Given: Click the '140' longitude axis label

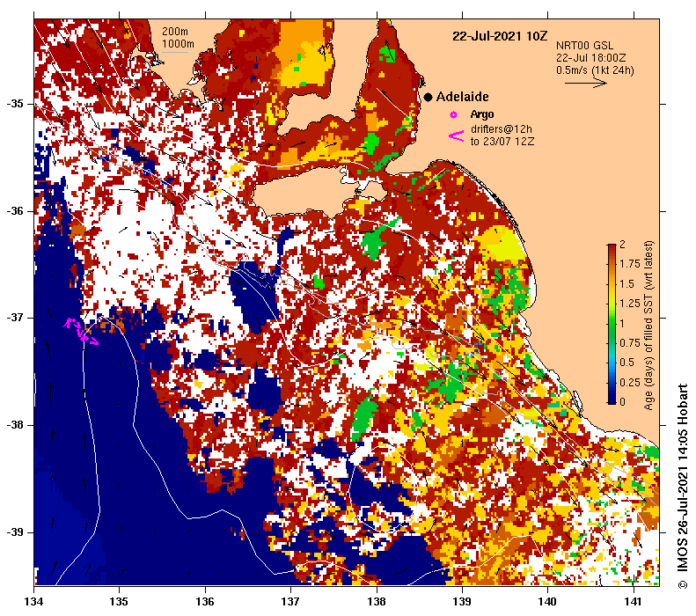Looking at the screenshot, I should coord(547,601).
